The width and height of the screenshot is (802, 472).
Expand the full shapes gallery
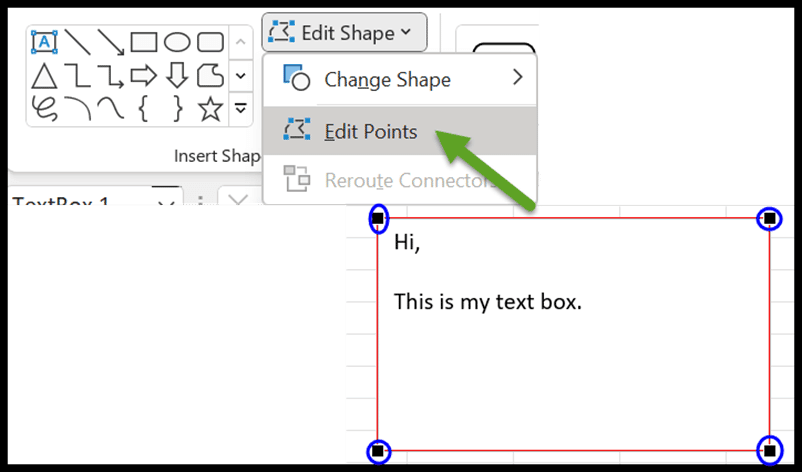point(241,109)
